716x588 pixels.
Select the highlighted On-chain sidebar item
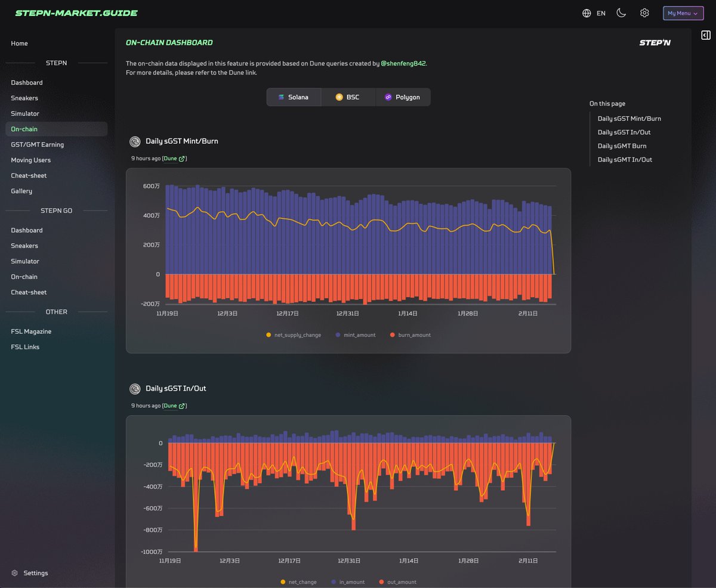tap(57, 129)
